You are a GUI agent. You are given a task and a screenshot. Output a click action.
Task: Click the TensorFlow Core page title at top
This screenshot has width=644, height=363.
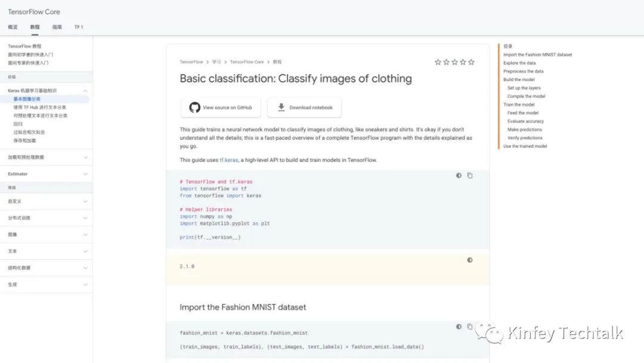(x=33, y=12)
